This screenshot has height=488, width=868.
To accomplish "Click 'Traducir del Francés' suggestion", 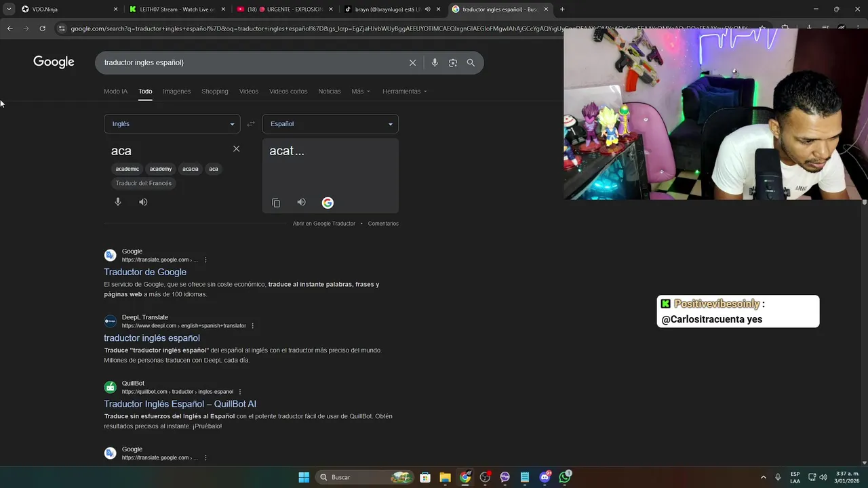I will pos(144,183).
